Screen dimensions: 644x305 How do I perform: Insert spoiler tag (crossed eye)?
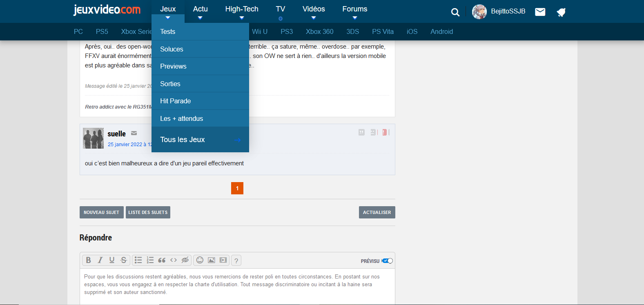coord(185,260)
